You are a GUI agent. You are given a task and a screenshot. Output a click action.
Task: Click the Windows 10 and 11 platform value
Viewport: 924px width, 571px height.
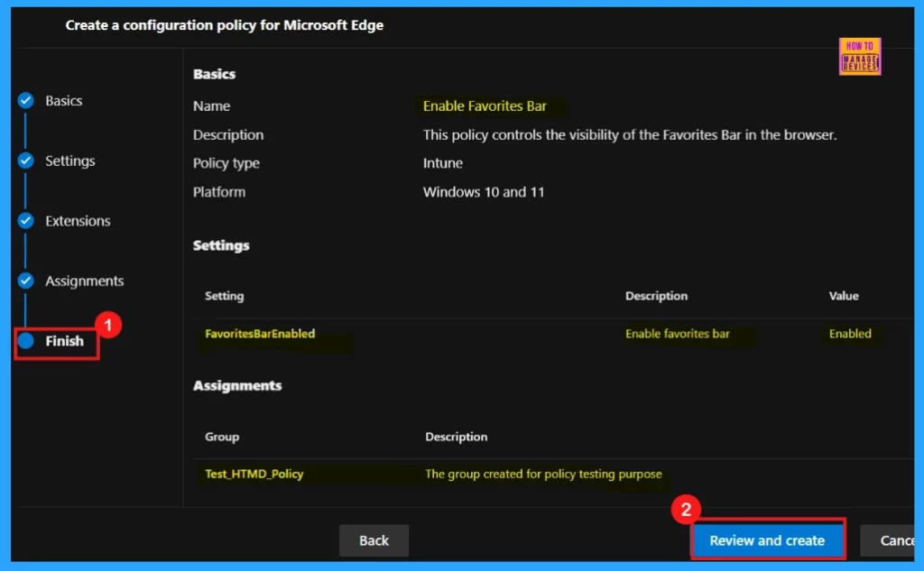click(x=484, y=192)
